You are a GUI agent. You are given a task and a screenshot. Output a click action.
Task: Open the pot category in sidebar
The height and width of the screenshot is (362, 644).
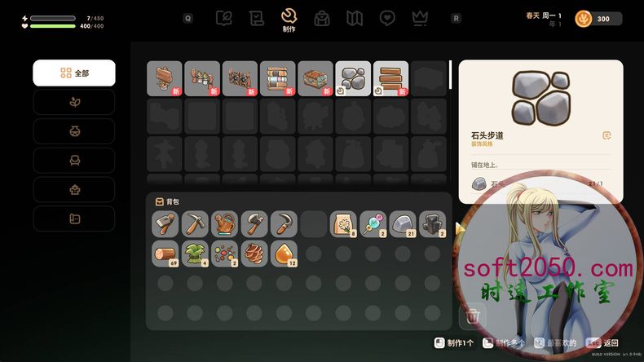coord(74,131)
